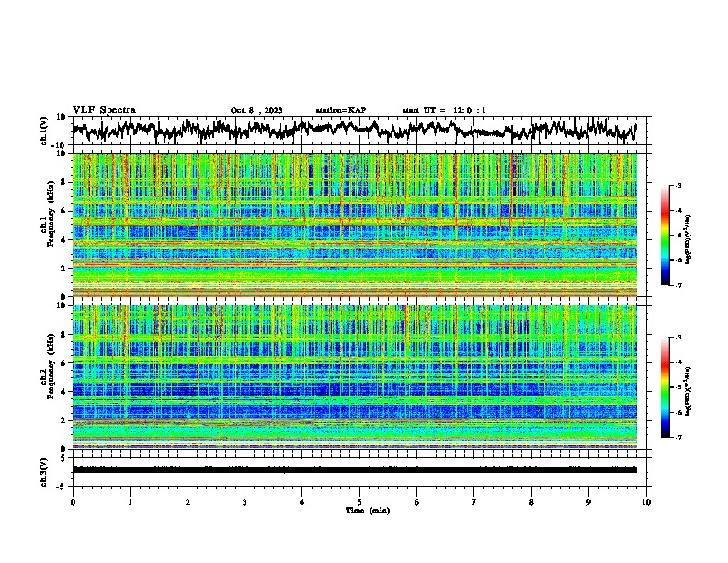
Task: Click the "-7" tick on ch.1 colorbar
Action: [x=678, y=285]
